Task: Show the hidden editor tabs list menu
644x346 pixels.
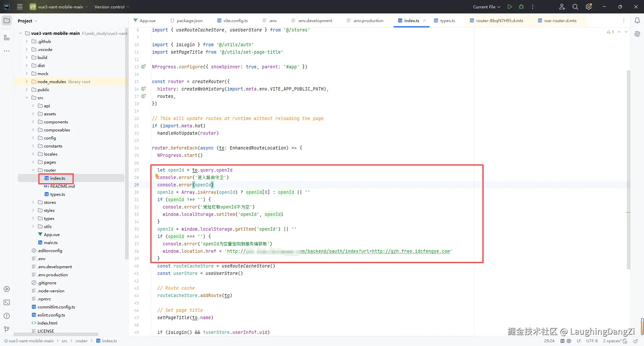Action: (x=624, y=20)
